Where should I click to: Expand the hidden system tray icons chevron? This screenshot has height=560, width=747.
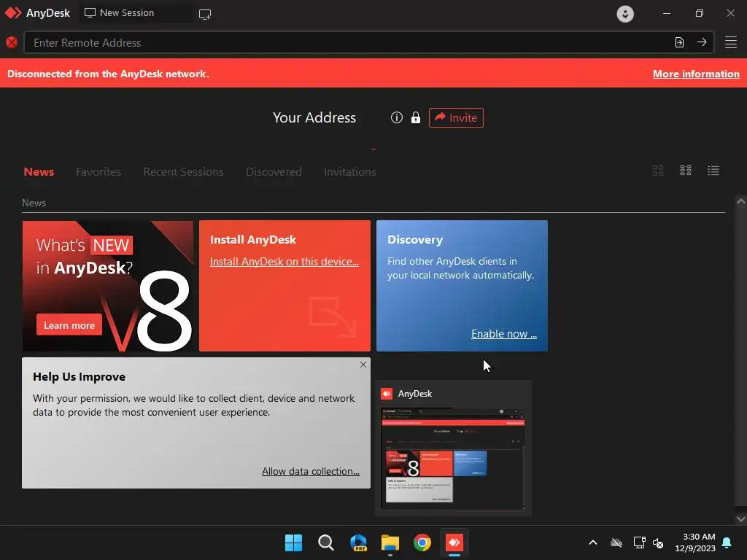593,542
